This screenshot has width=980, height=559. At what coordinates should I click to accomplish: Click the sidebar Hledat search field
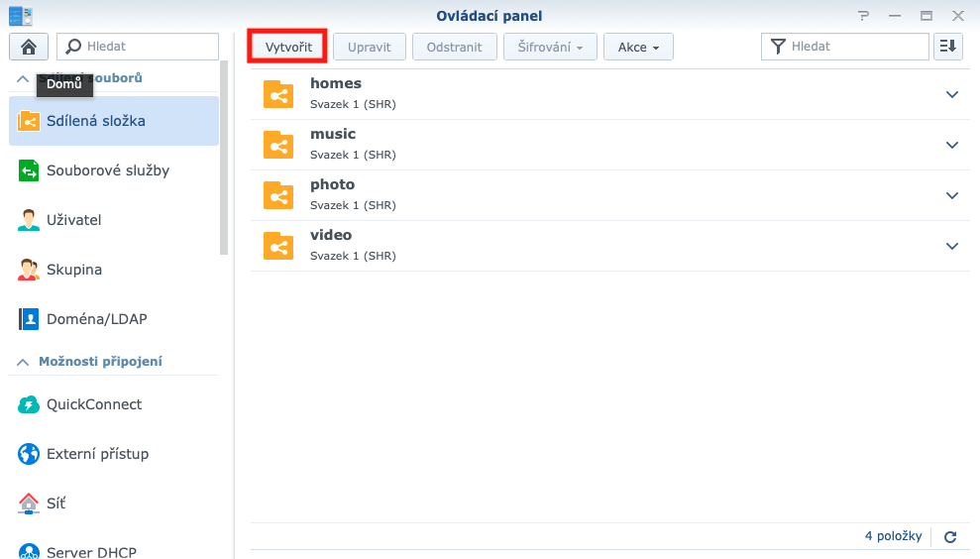click(138, 47)
